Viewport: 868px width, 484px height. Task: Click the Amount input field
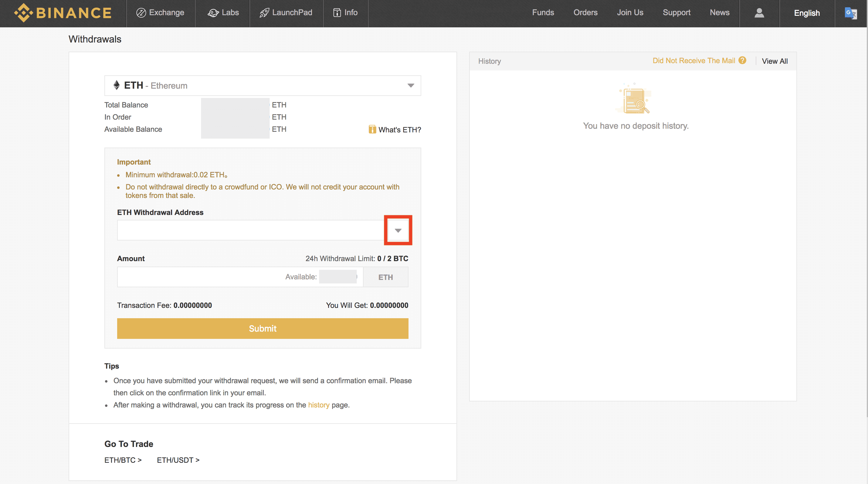(x=199, y=277)
